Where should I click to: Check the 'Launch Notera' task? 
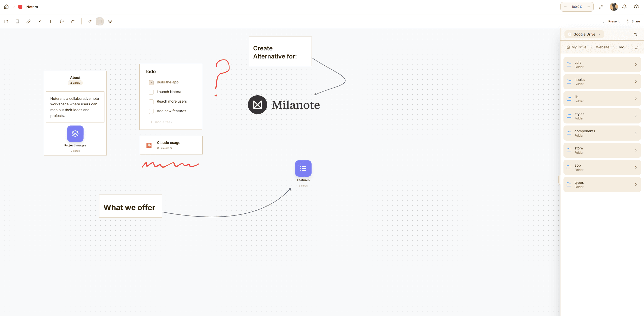151,92
